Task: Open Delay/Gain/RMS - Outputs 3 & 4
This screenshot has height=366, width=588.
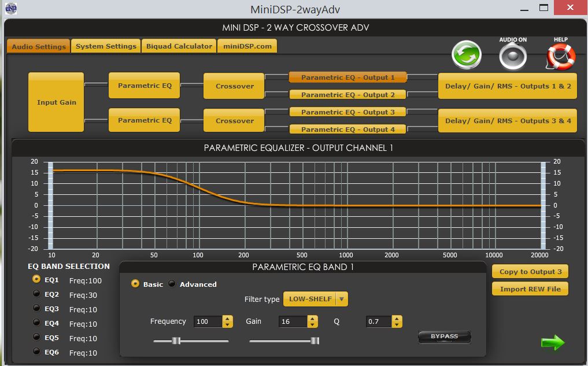Action: (x=508, y=120)
